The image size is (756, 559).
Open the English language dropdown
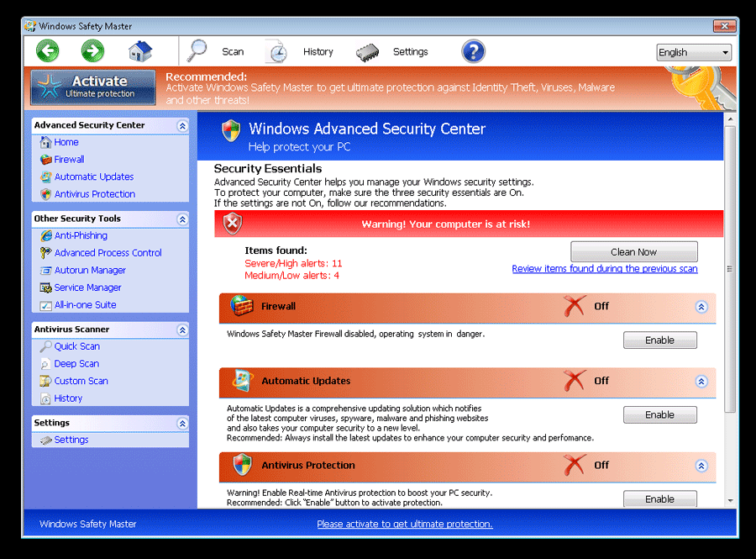(693, 52)
